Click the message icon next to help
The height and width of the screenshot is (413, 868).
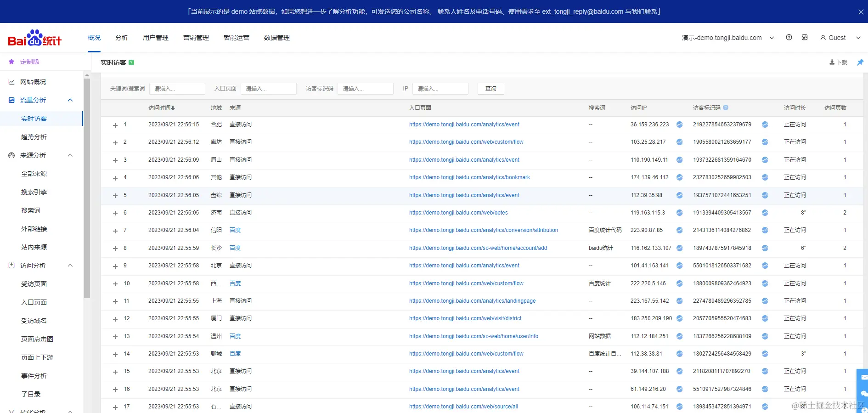tap(805, 38)
